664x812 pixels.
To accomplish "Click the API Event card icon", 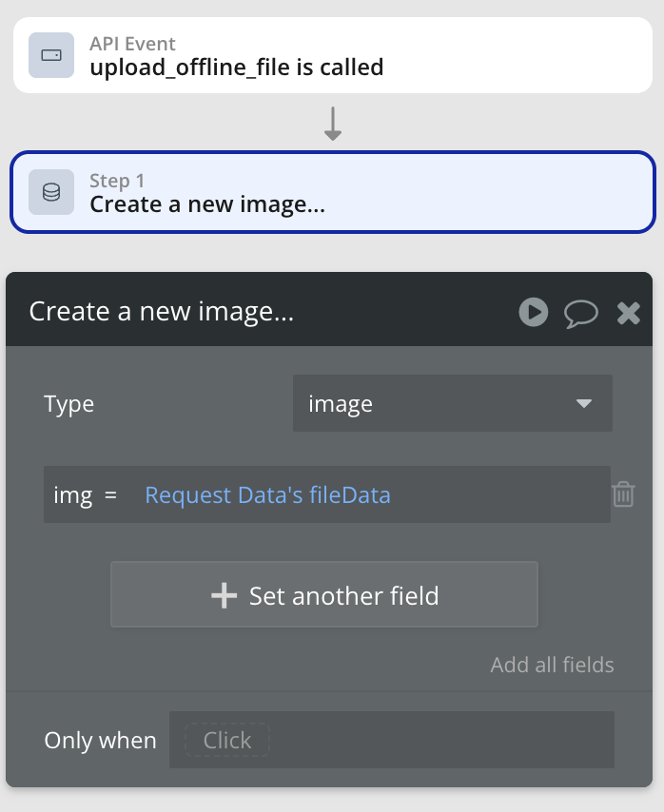I will click(x=51, y=55).
